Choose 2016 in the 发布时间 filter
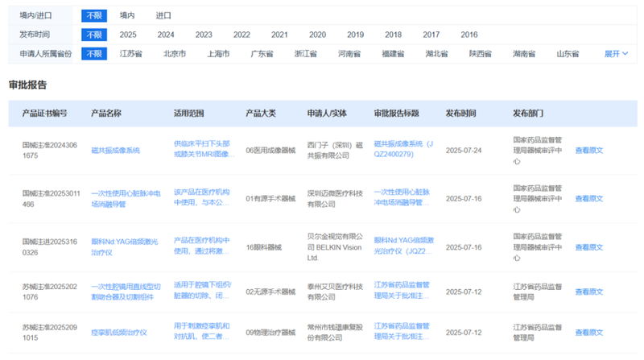644x360 pixels. click(469, 35)
